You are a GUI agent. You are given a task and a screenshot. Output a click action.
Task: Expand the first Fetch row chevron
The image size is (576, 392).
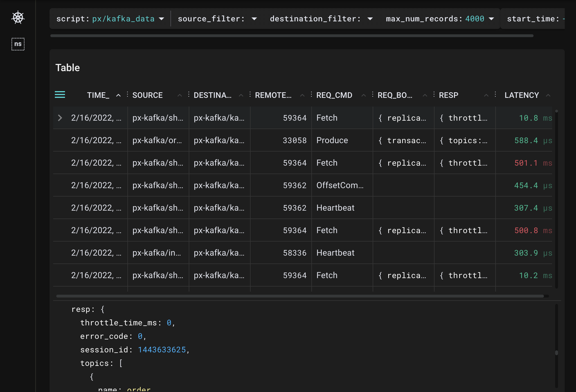pyautogui.click(x=60, y=118)
